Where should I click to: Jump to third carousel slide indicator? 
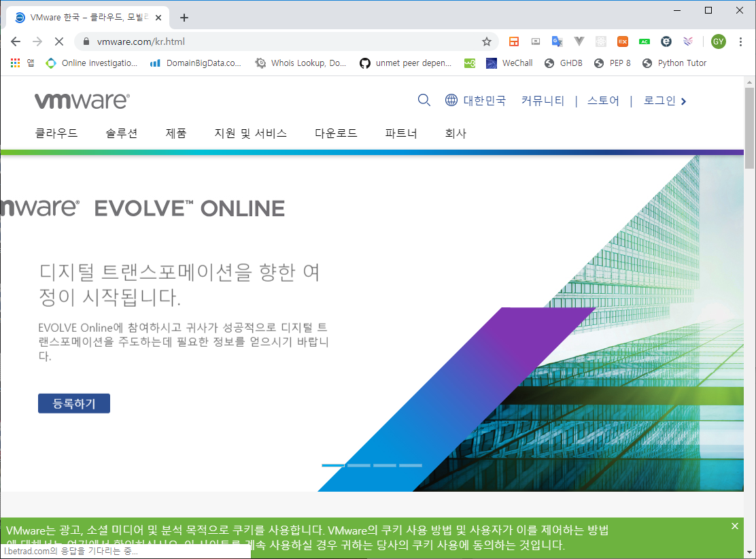[385, 465]
